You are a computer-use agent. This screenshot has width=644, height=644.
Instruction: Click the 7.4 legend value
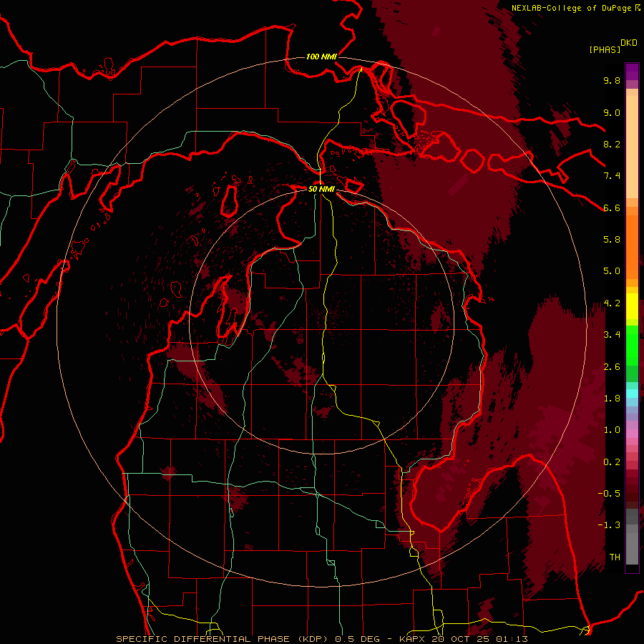612,176
